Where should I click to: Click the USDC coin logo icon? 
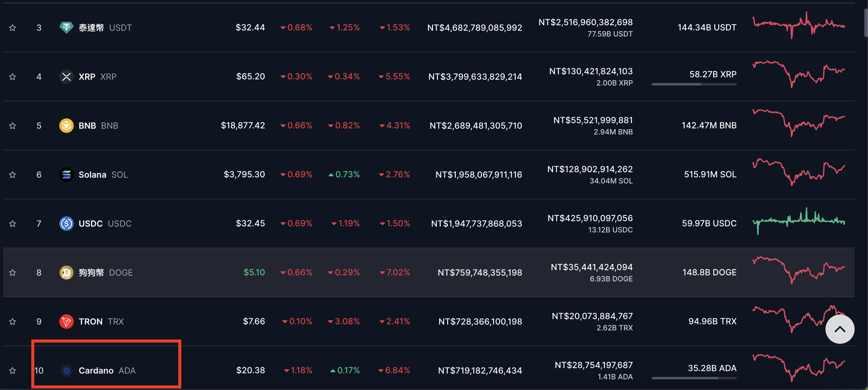(67, 223)
